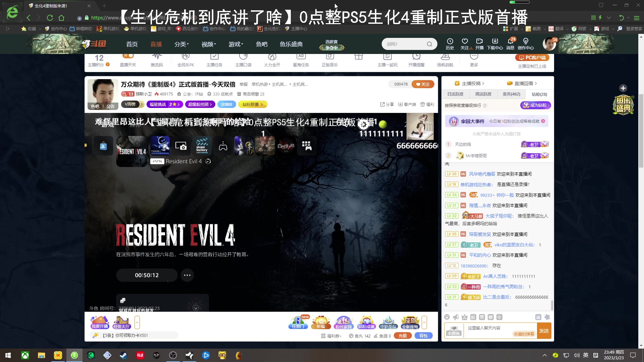Go to 鱼吧 in the top navigation

coord(262,44)
